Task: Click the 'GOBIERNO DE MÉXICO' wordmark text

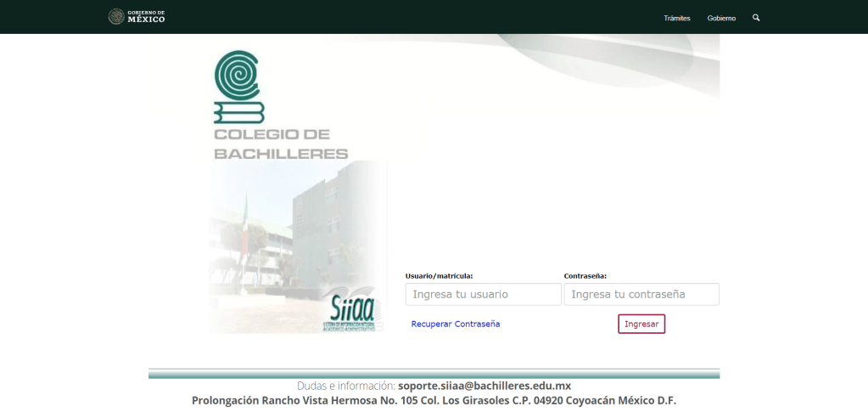Action: tap(146, 17)
